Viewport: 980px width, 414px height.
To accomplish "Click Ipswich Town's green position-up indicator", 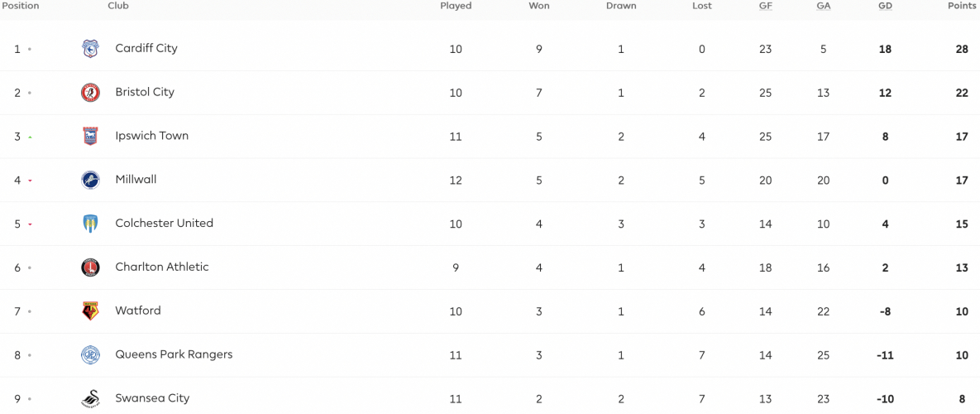I will pyautogui.click(x=30, y=137).
